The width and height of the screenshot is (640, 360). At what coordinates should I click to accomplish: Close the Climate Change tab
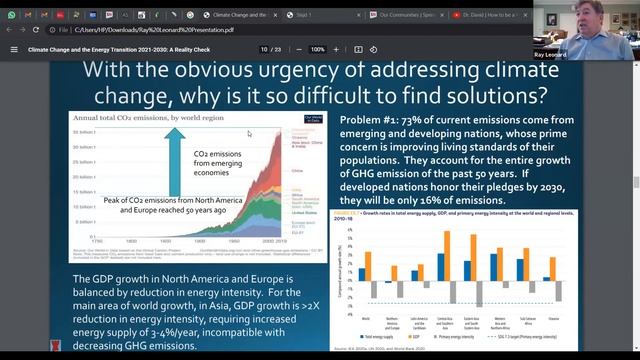pyautogui.click(x=275, y=15)
